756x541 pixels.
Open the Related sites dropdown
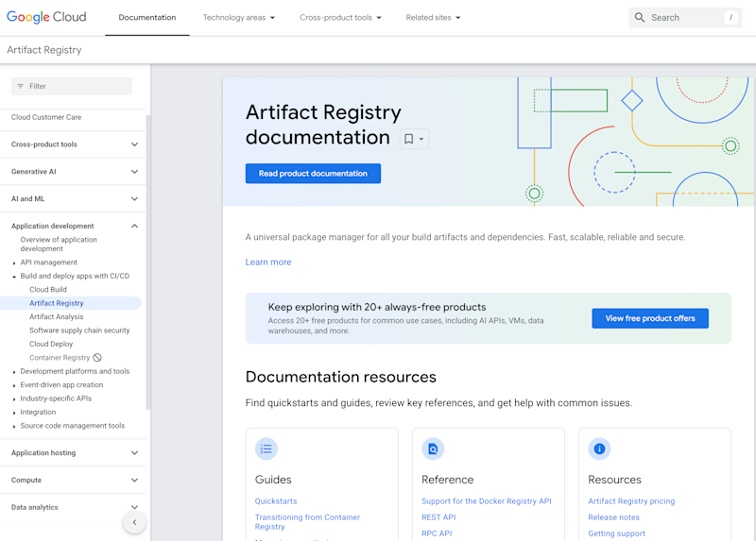[433, 17]
